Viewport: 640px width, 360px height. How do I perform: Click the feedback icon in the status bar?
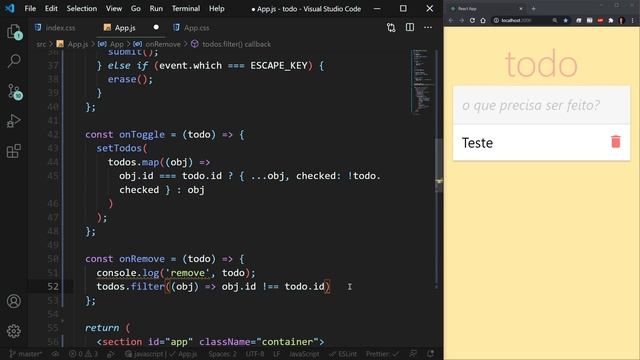click(413, 354)
